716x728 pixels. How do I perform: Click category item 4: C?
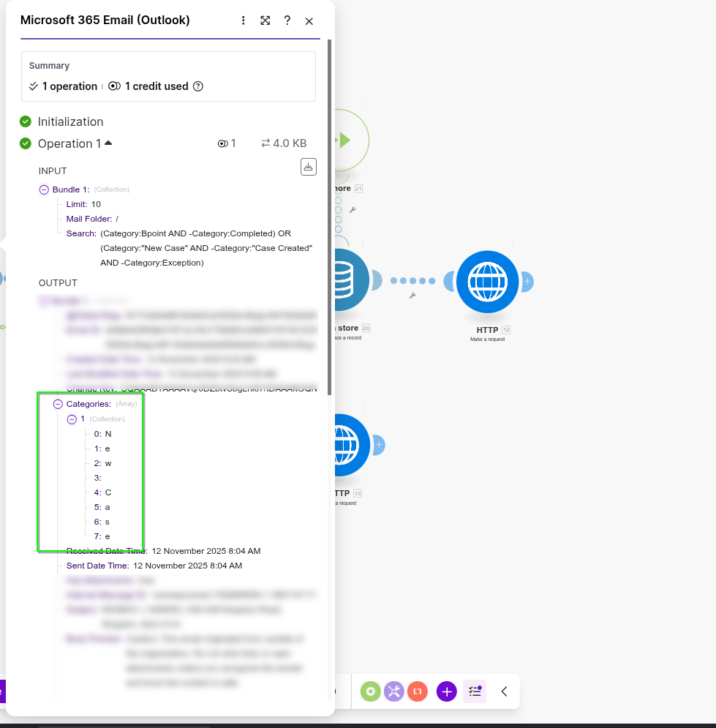click(x=102, y=492)
